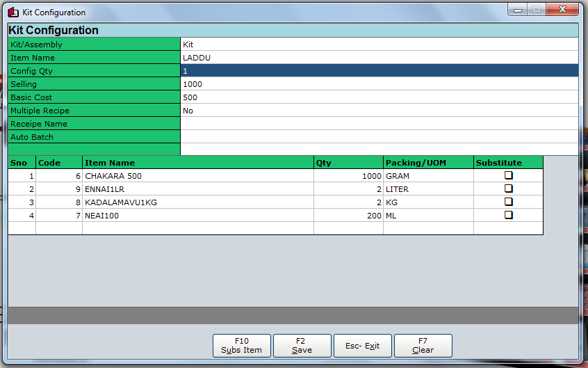Select the Multiple Recipe field showing No
This screenshot has height=368, width=588.
[x=379, y=111]
